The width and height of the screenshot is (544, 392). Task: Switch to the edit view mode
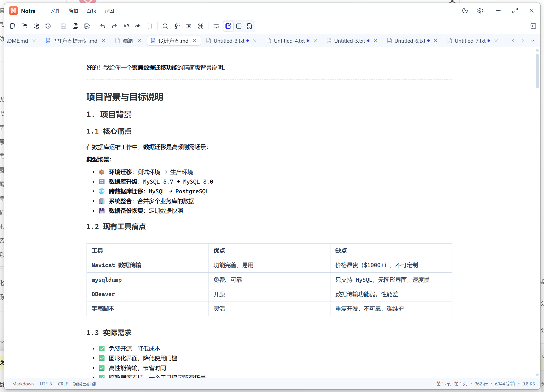pyautogui.click(x=228, y=26)
